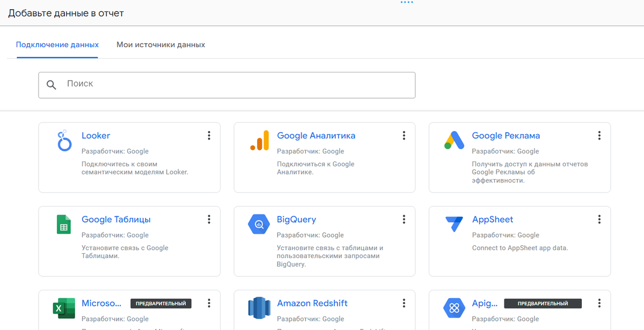Select the Apigee hexagon icon
The image size is (644, 330).
point(454,308)
